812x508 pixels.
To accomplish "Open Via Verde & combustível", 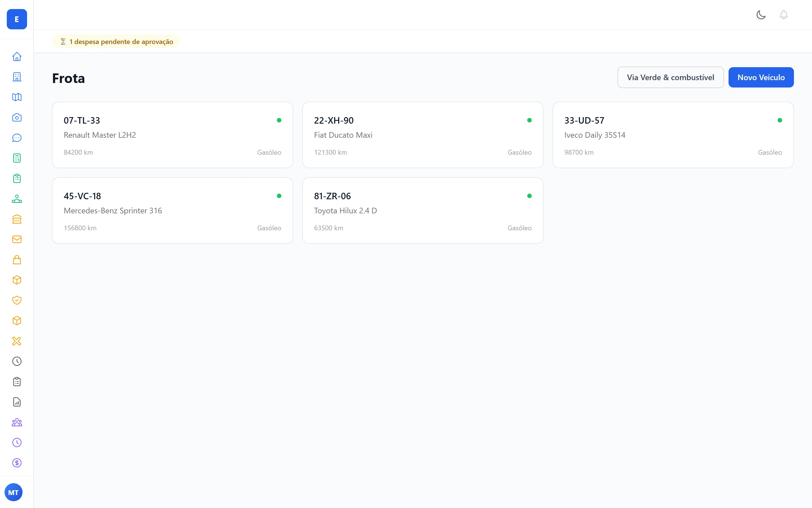I will [670, 77].
